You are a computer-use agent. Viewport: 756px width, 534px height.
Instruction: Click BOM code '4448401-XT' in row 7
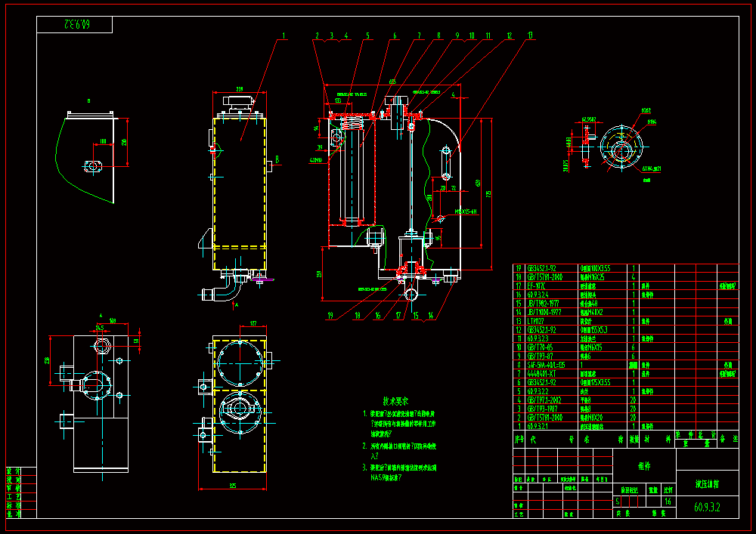540,374
